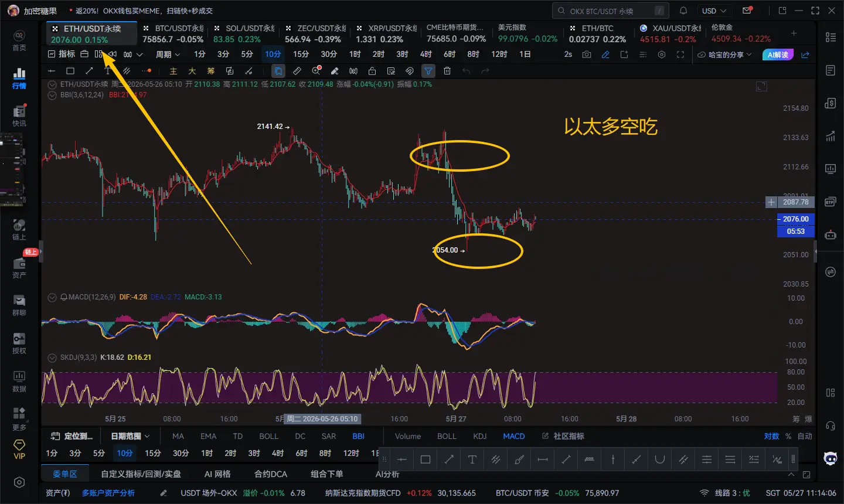Select the rectangle drawing tool in the top drawing bar
Image resolution: width=844 pixels, height=504 pixels.
(70, 71)
